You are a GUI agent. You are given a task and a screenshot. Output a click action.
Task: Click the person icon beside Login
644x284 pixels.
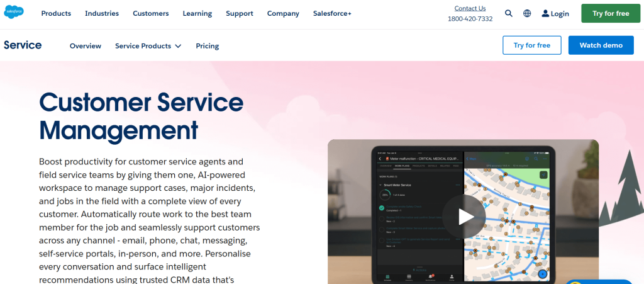(x=545, y=14)
